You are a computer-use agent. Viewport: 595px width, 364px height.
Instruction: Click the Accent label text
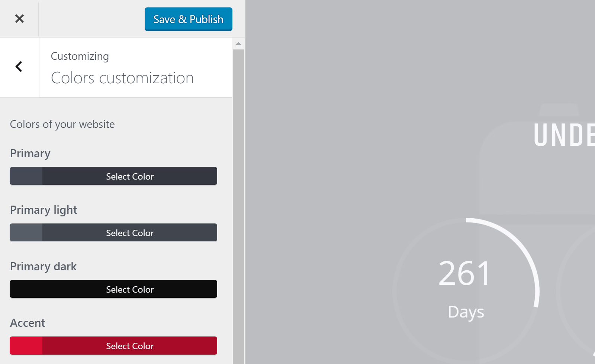click(x=28, y=323)
